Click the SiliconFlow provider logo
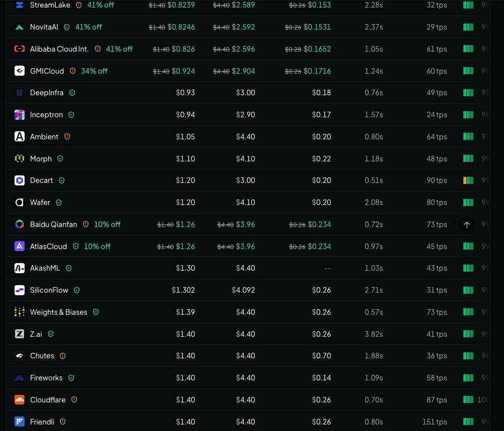The height and width of the screenshot is (431, 504). 20,290
